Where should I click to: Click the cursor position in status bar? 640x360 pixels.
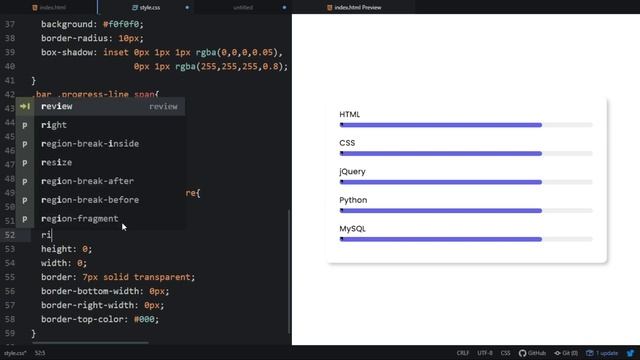[x=40, y=353]
